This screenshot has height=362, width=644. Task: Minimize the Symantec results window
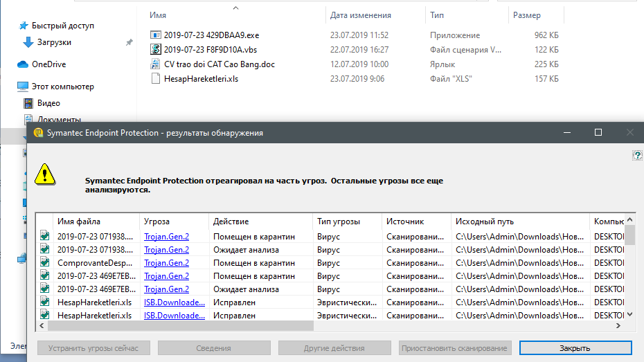coord(566,132)
